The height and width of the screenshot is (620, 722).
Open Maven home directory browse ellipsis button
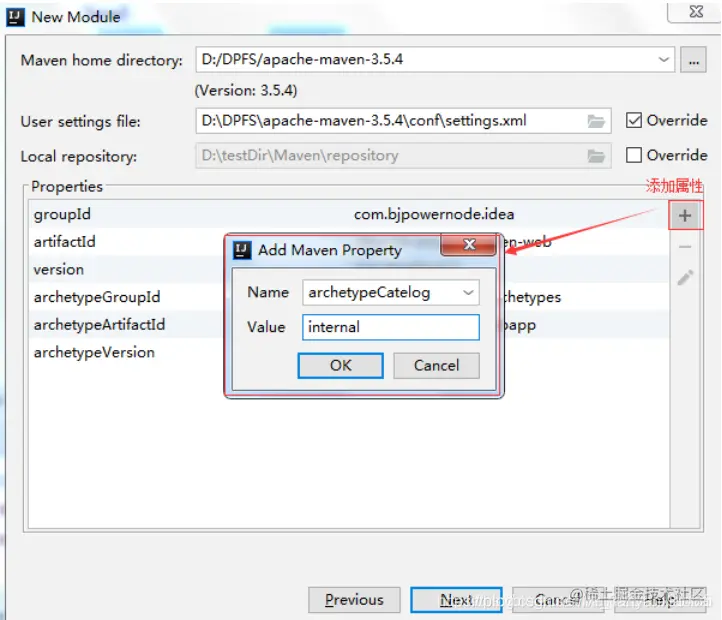(x=693, y=60)
